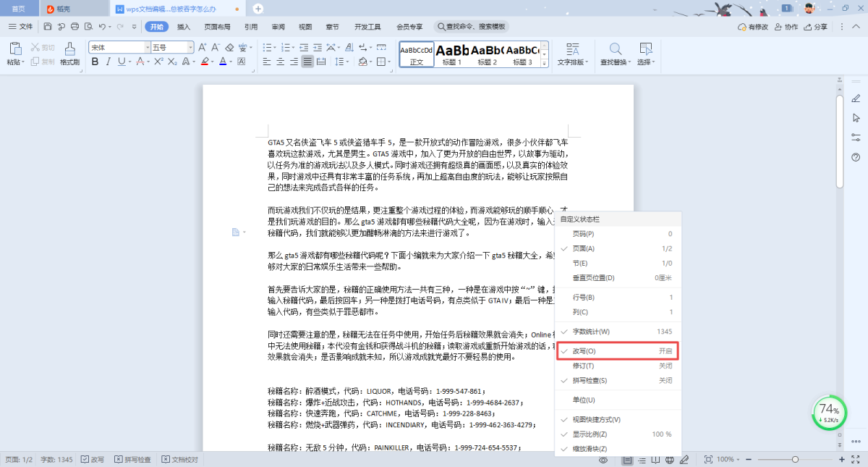Uncheck 拼写检查(S) in the customize menu
Screen dimensions: 868x467
[x=617, y=380]
